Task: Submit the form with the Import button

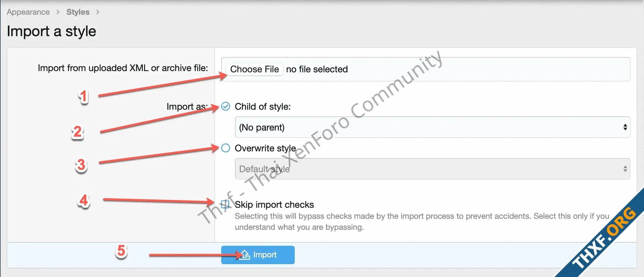Action: [x=258, y=255]
